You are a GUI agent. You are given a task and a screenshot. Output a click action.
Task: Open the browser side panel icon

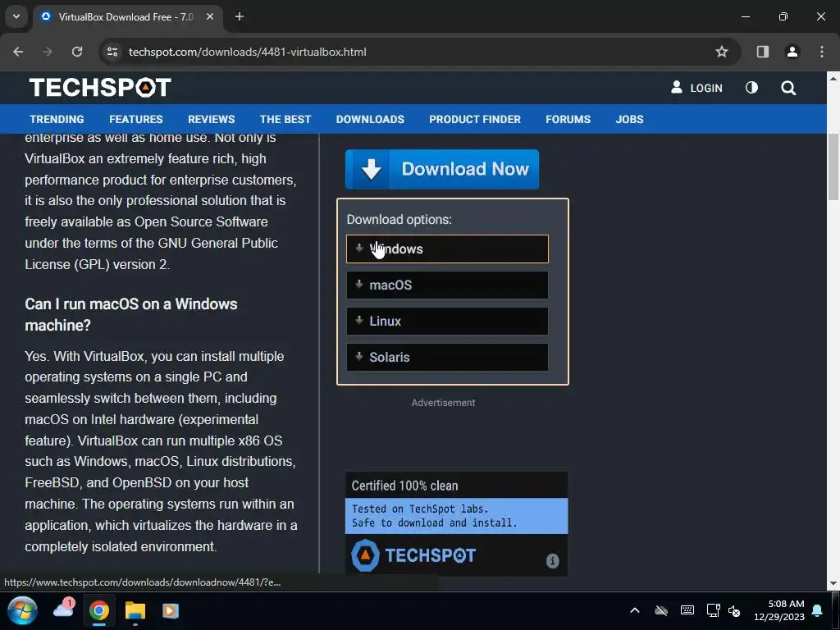[x=762, y=52]
